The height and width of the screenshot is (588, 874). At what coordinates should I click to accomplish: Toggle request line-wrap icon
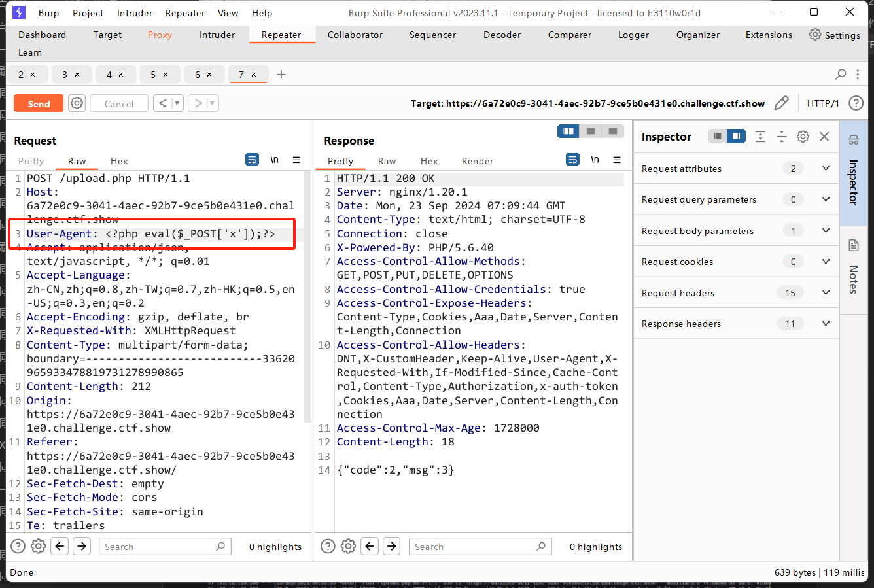pyautogui.click(x=252, y=160)
